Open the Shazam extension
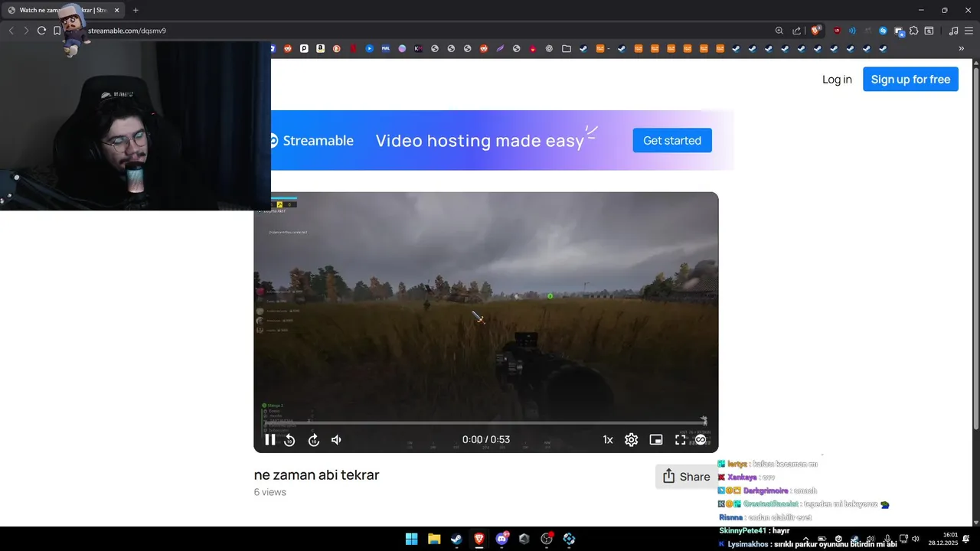This screenshot has height=551, width=980. pyautogui.click(x=883, y=31)
